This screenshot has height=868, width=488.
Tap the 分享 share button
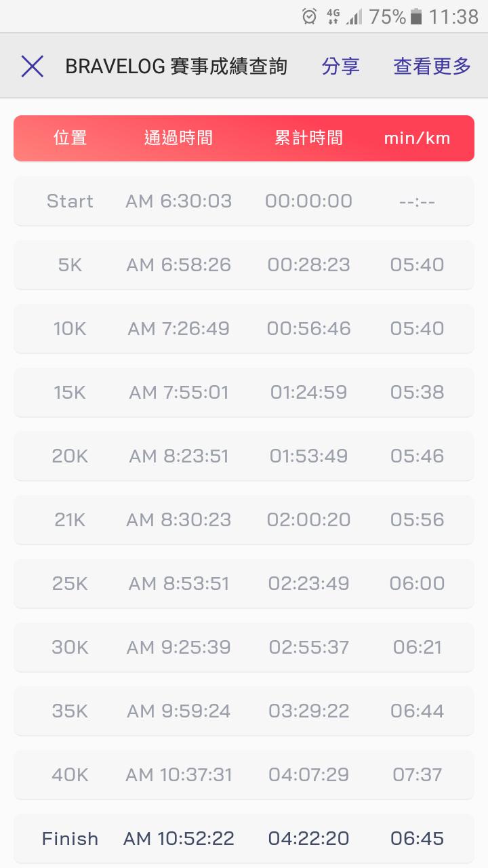click(340, 66)
